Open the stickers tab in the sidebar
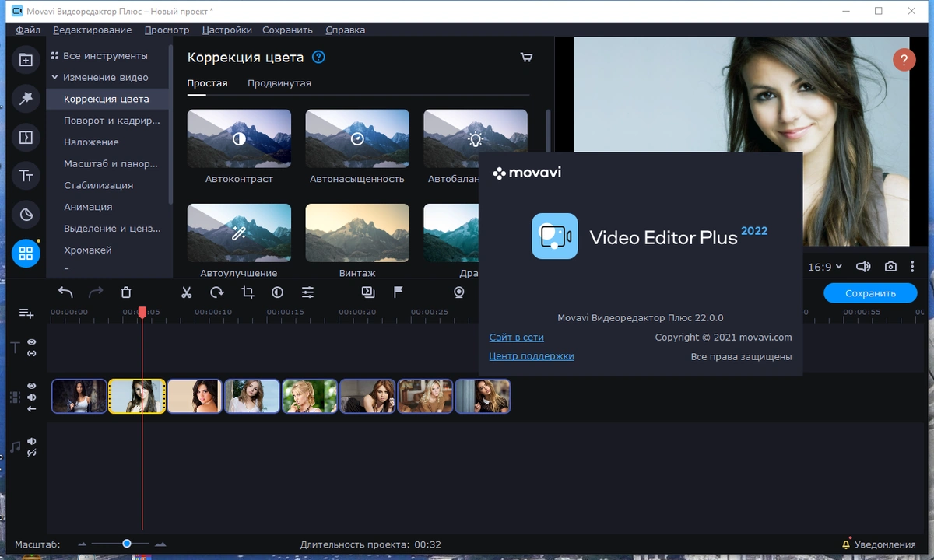 click(26, 215)
